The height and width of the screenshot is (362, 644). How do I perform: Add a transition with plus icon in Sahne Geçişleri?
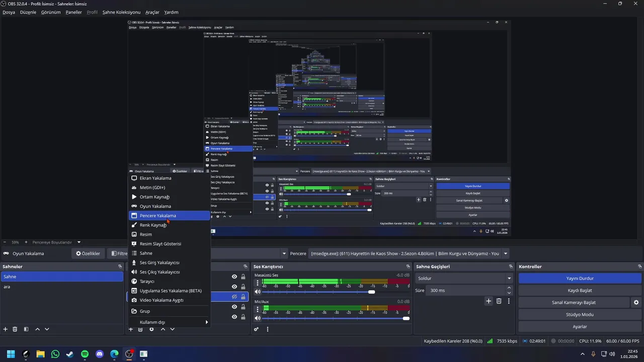click(488, 301)
